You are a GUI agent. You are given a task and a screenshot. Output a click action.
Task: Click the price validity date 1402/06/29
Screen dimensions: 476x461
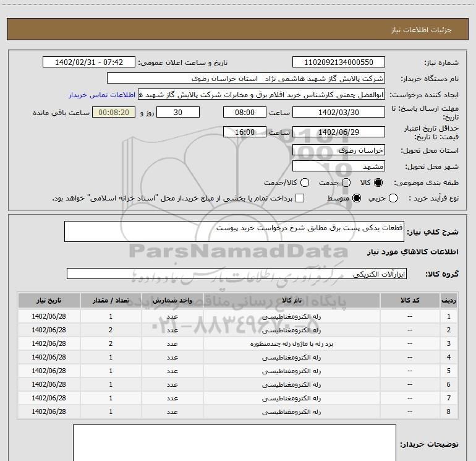click(x=338, y=132)
